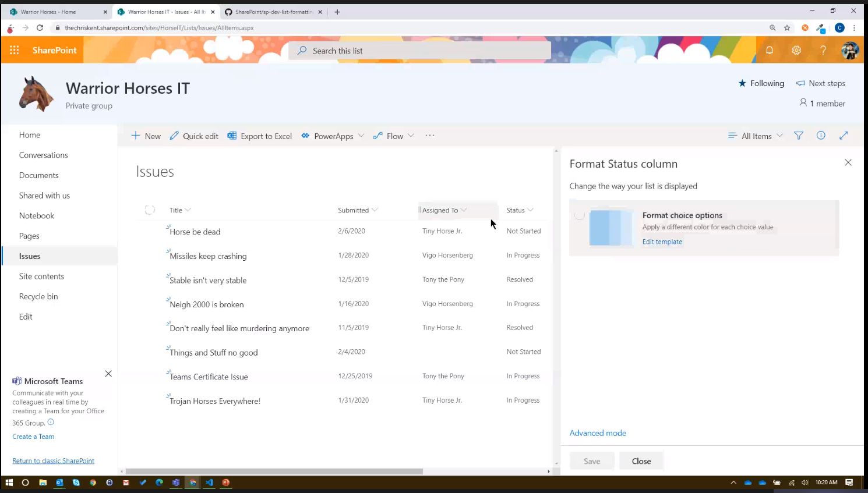Open the list information circle icon
The width and height of the screenshot is (868, 493).
pos(821,136)
